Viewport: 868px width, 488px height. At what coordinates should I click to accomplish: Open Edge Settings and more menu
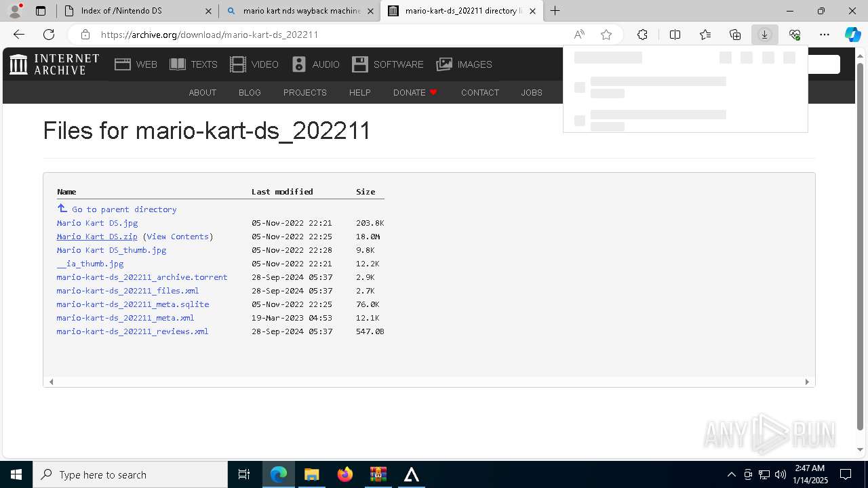point(825,35)
